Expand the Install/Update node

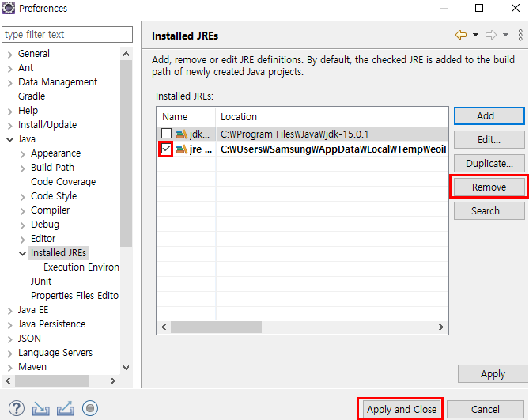point(9,125)
